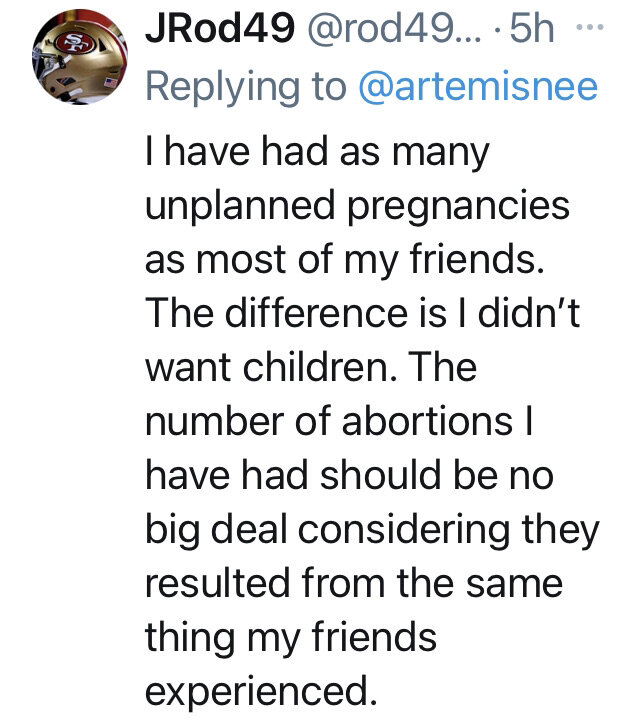
Task: Click the text 'The difference is I didn't'
Action: pos(364,314)
